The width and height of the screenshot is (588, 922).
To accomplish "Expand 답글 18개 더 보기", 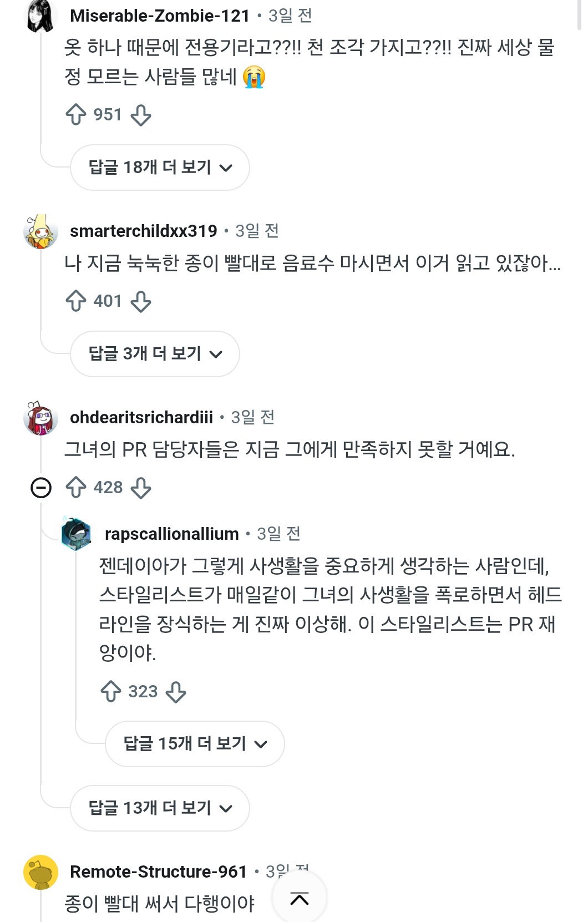I will [x=160, y=168].
